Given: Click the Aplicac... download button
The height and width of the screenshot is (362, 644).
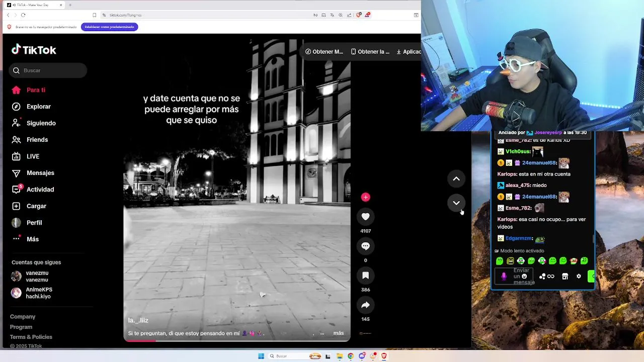Looking at the screenshot, I should click(x=409, y=52).
